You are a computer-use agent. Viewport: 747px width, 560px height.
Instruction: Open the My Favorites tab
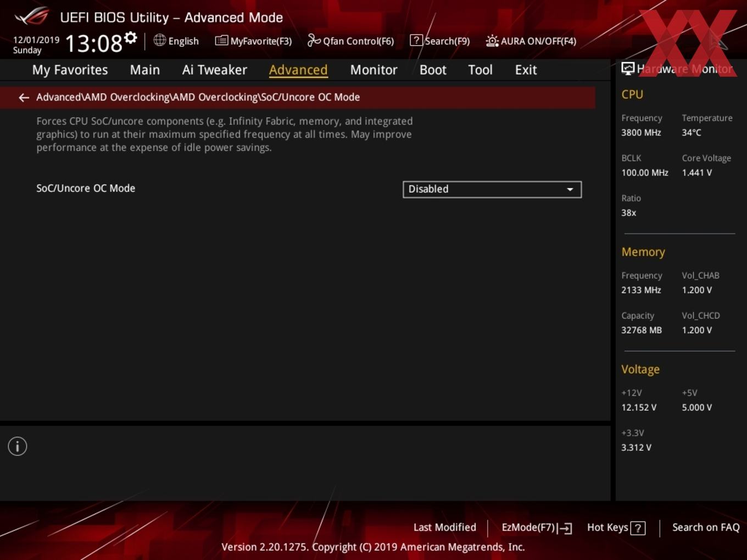pos(70,70)
